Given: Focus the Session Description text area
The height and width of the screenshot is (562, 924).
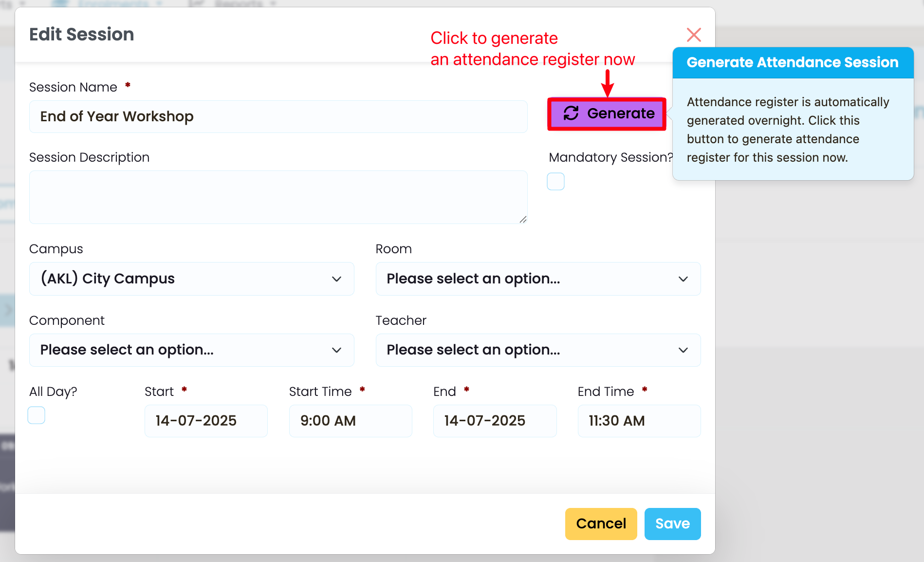Looking at the screenshot, I should pos(278,197).
